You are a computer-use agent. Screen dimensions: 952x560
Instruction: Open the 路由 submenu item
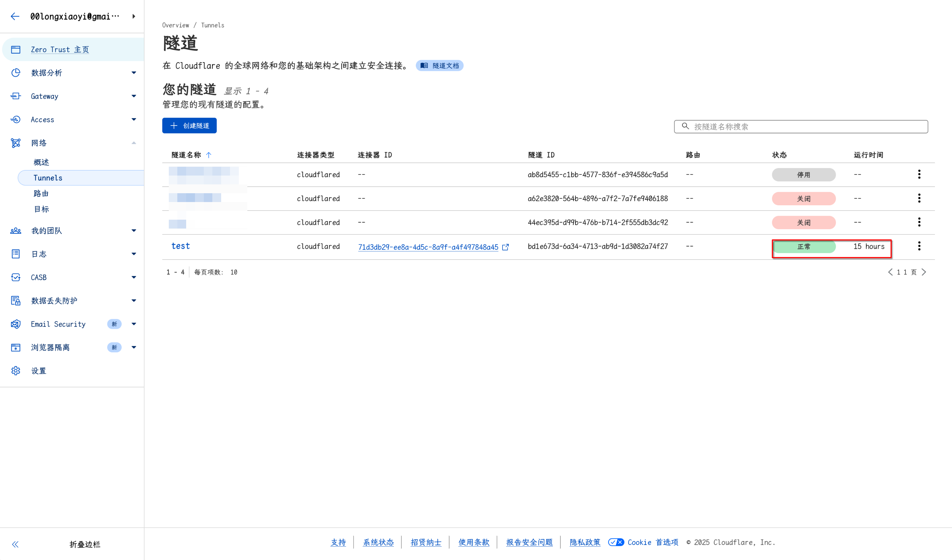click(41, 193)
